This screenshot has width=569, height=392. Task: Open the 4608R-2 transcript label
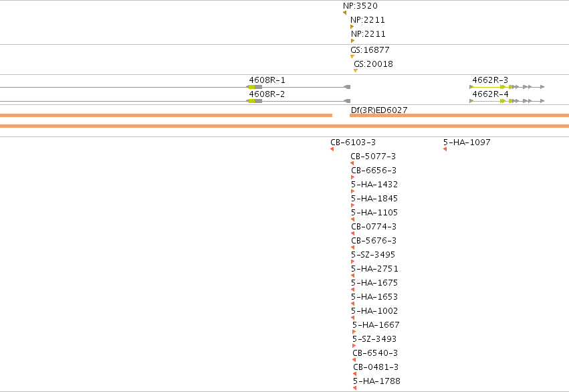click(267, 94)
